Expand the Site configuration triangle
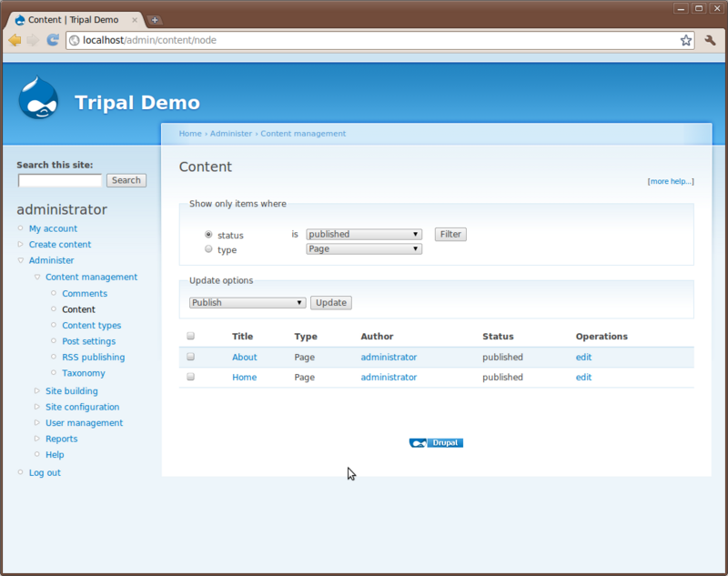Viewport: 728px width, 576px height. click(x=37, y=407)
